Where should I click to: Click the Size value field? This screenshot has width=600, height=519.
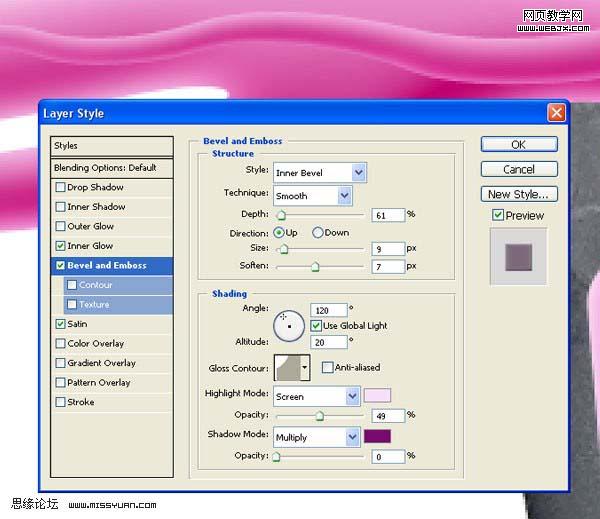coord(388,249)
